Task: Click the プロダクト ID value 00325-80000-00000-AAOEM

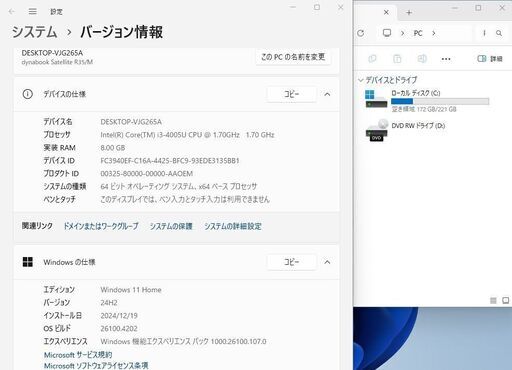Action: (x=147, y=174)
